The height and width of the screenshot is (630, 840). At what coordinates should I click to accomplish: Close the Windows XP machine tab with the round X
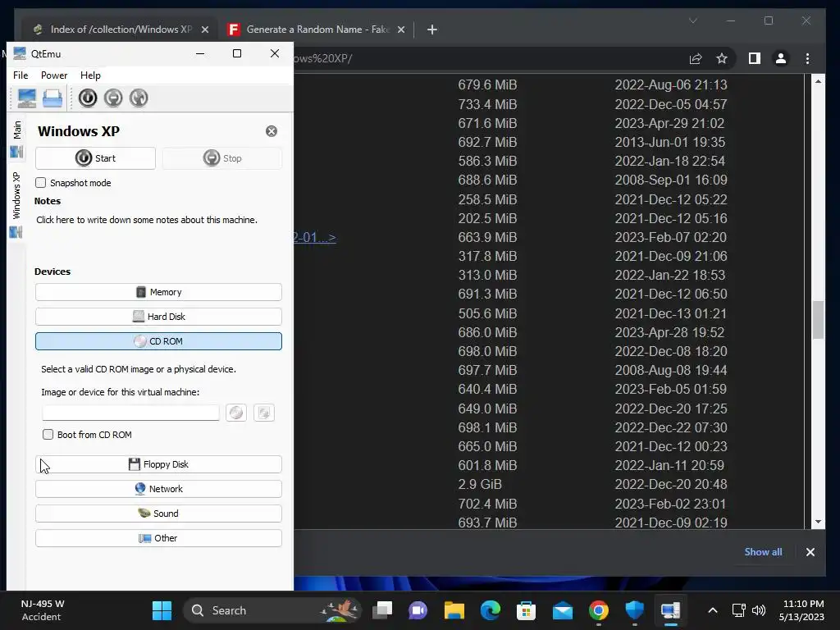point(272,131)
